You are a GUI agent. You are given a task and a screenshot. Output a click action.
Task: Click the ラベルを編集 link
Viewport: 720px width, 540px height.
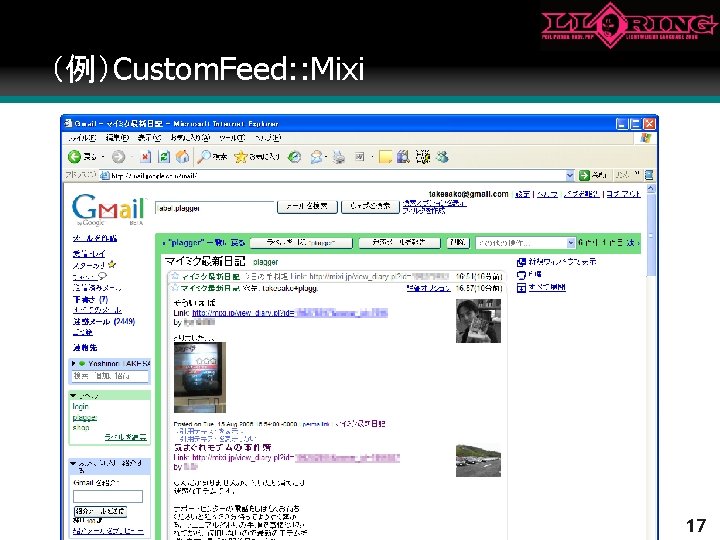(125, 437)
